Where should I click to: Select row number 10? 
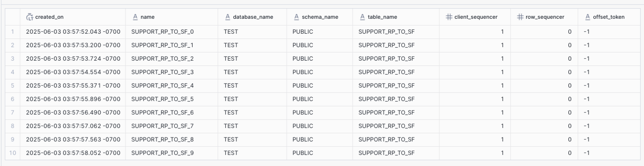click(x=13, y=153)
